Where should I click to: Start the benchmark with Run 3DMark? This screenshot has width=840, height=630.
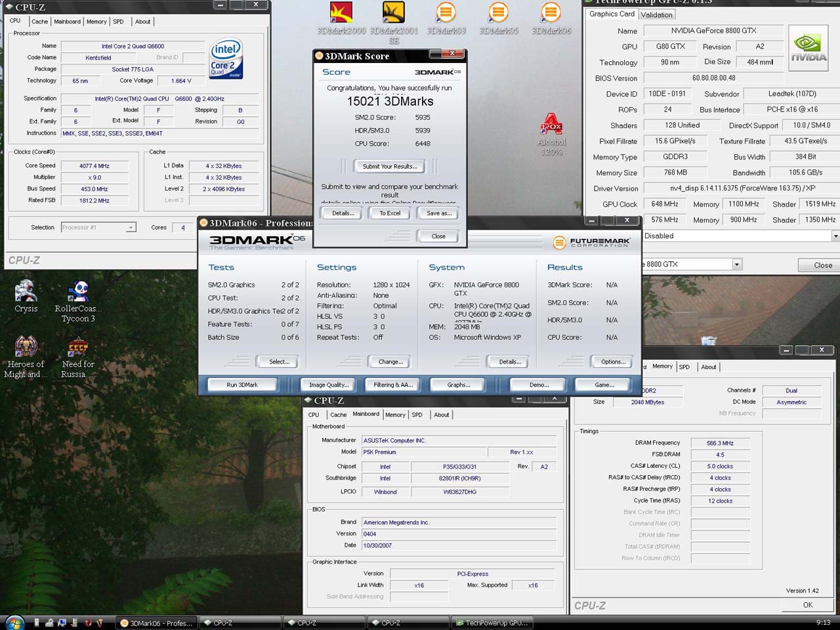(242, 385)
